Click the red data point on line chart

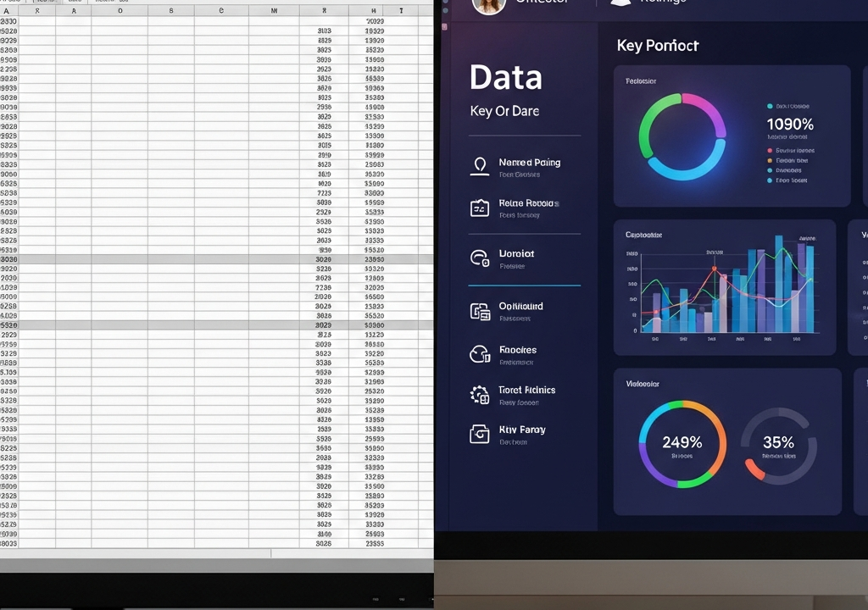point(714,269)
